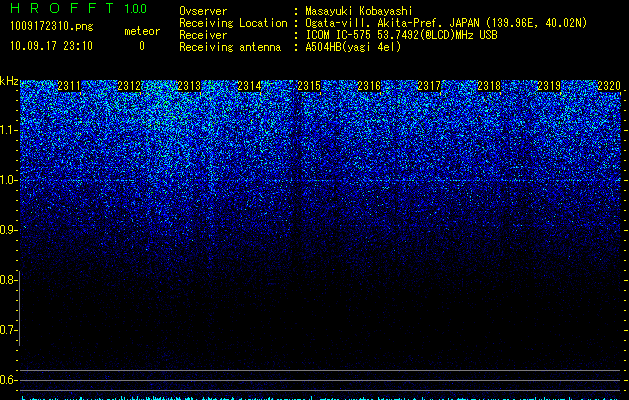Click the 0.9 kHz axis label
The width and height of the screenshot is (629, 400).
pyautogui.click(x=8, y=230)
